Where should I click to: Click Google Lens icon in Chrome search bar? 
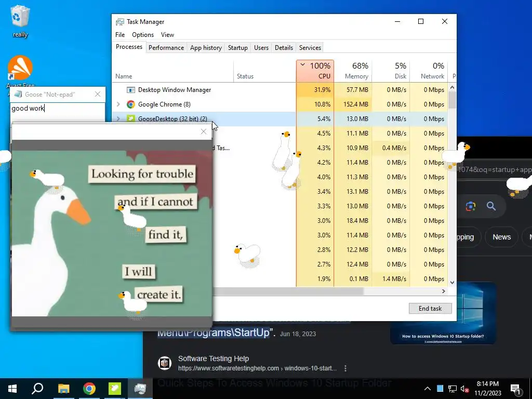pos(471,206)
